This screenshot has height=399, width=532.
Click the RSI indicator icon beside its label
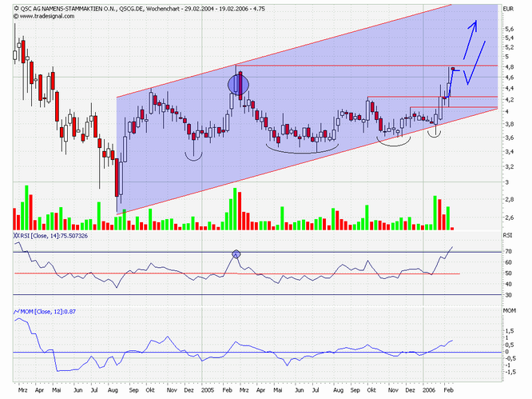[17, 235]
